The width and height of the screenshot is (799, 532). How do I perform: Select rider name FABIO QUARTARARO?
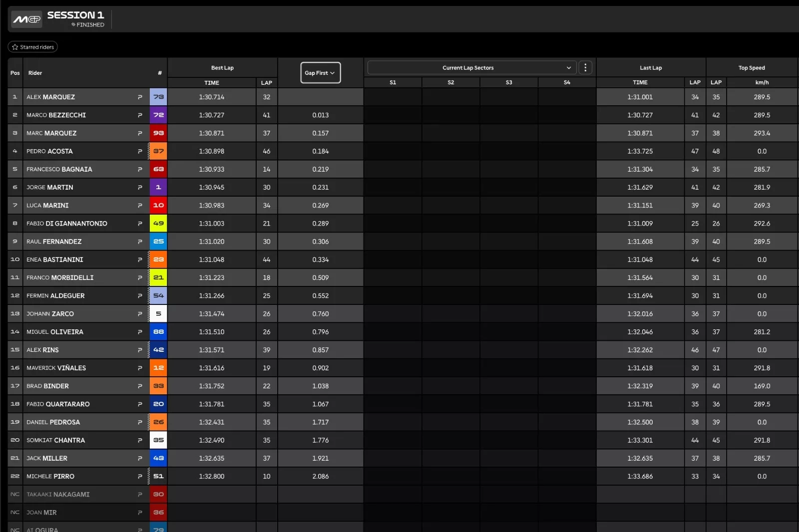58,404
